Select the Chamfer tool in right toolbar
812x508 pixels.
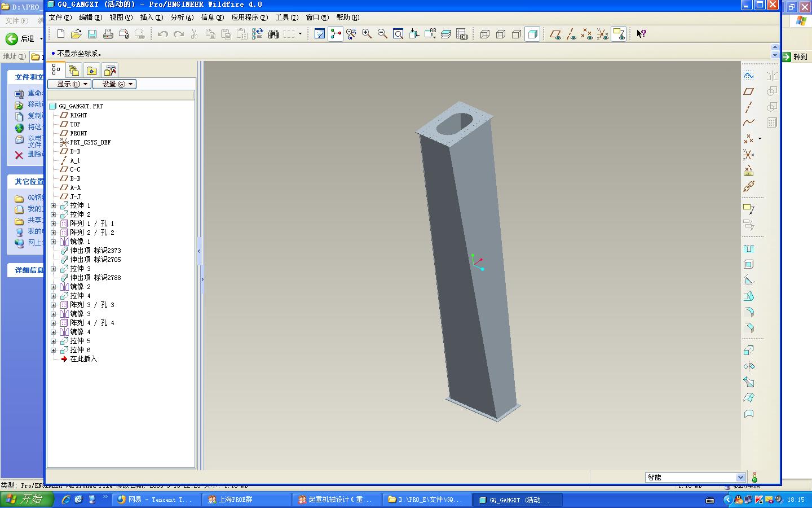pyautogui.click(x=749, y=328)
